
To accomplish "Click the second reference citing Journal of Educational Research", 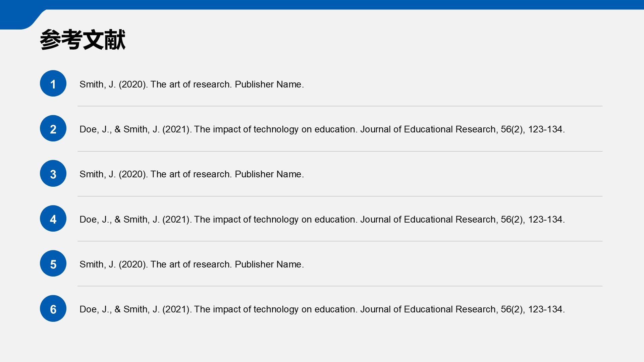I will (x=322, y=129).
